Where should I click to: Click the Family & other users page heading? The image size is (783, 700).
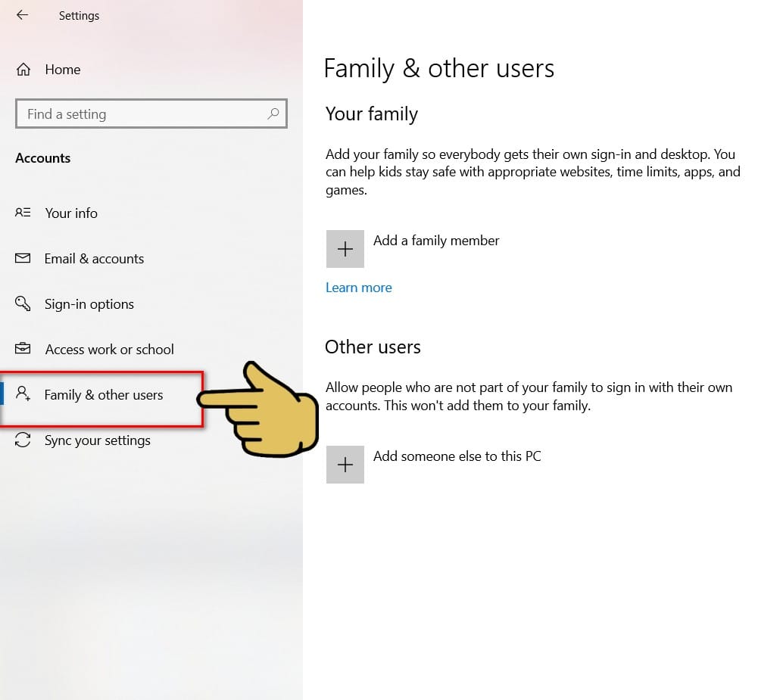coord(439,68)
